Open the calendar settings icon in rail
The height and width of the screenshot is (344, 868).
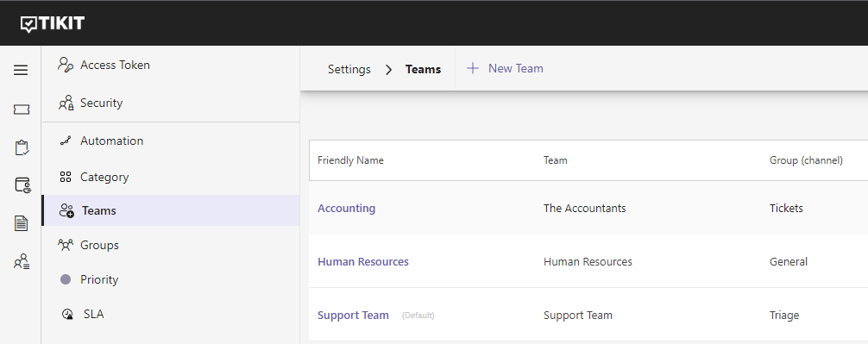point(22,185)
